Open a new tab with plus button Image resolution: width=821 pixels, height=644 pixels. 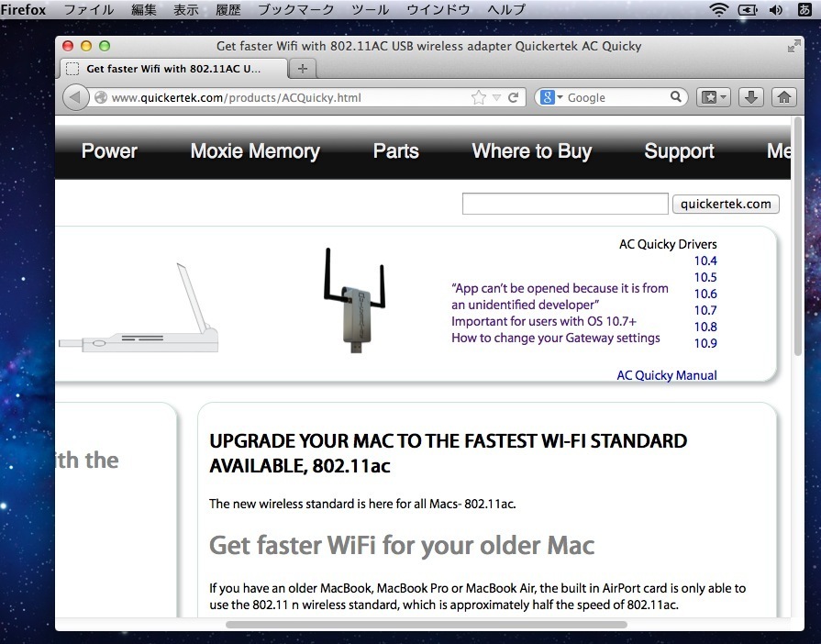(303, 69)
